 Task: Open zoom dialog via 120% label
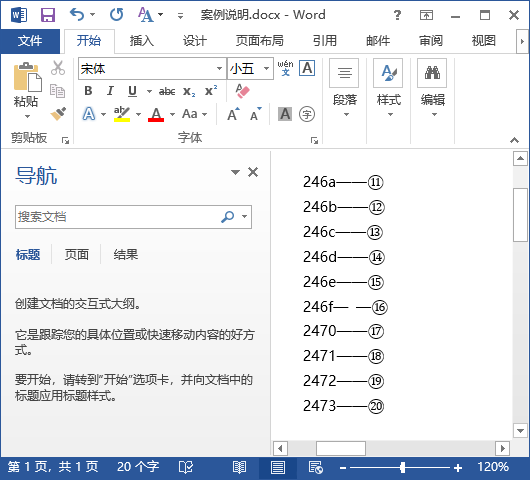(x=493, y=467)
